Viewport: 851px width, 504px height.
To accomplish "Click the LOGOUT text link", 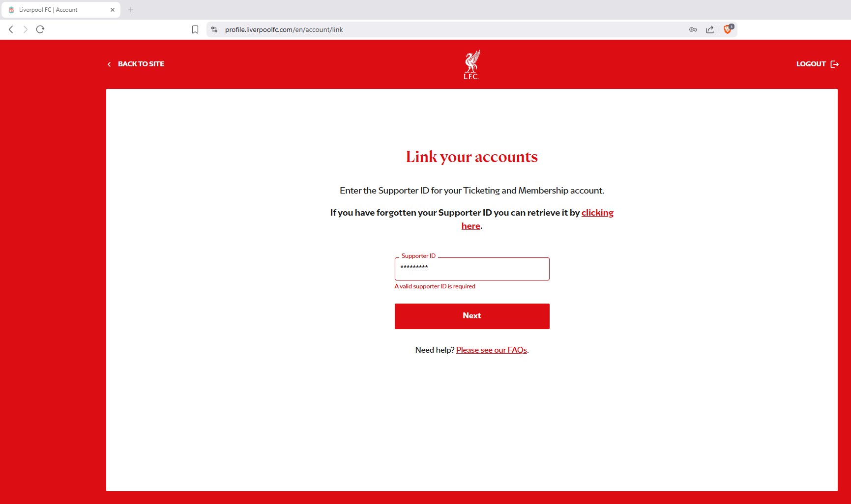I will (x=811, y=64).
